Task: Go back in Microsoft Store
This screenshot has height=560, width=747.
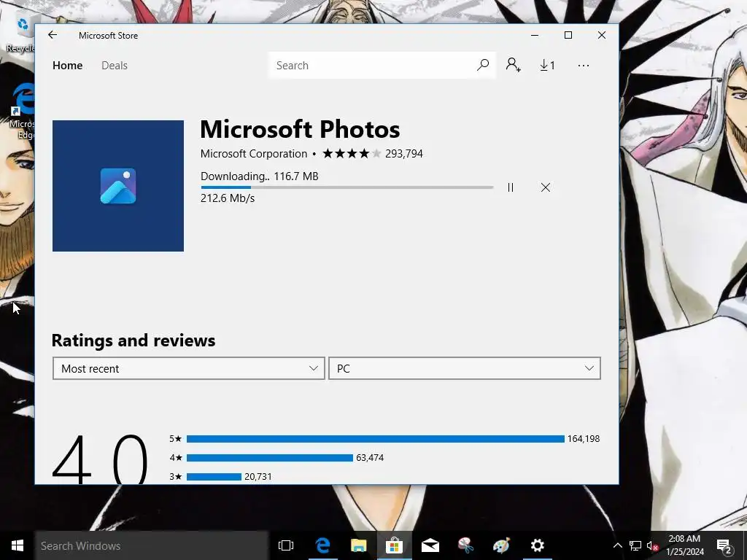Action: click(x=53, y=35)
